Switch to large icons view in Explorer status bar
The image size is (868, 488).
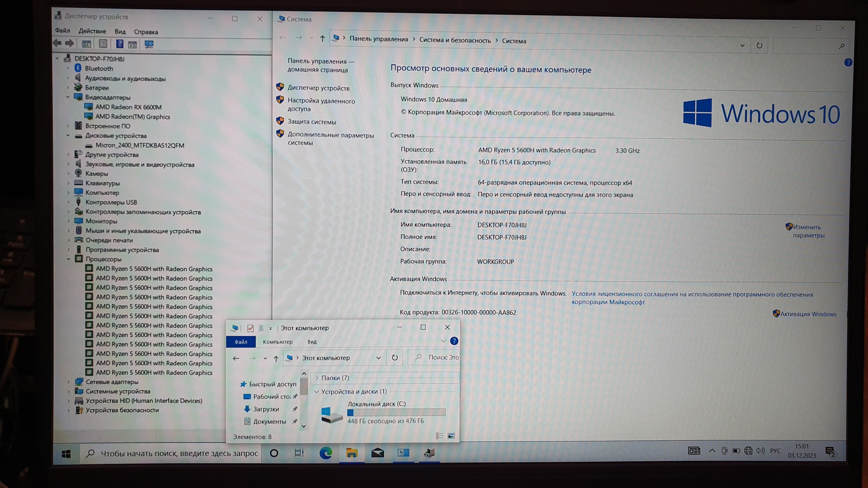(x=451, y=436)
